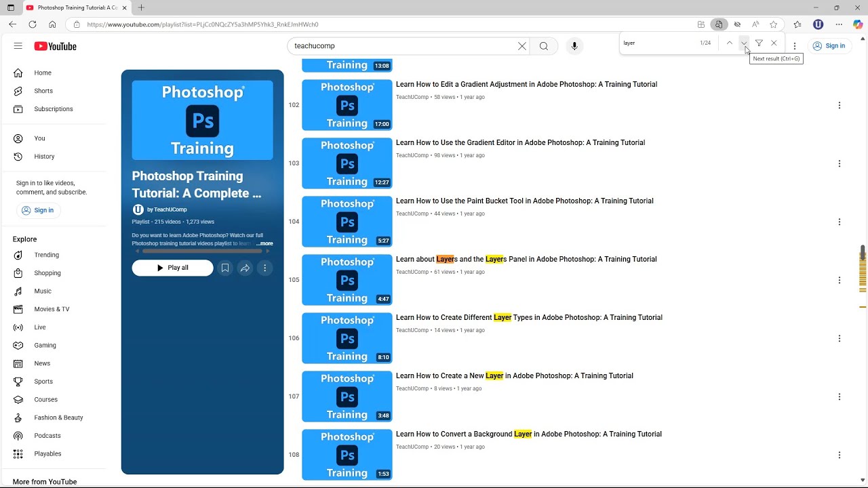Open options for Different Layer Types video
This screenshot has height=488, width=868.
click(840, 338)
